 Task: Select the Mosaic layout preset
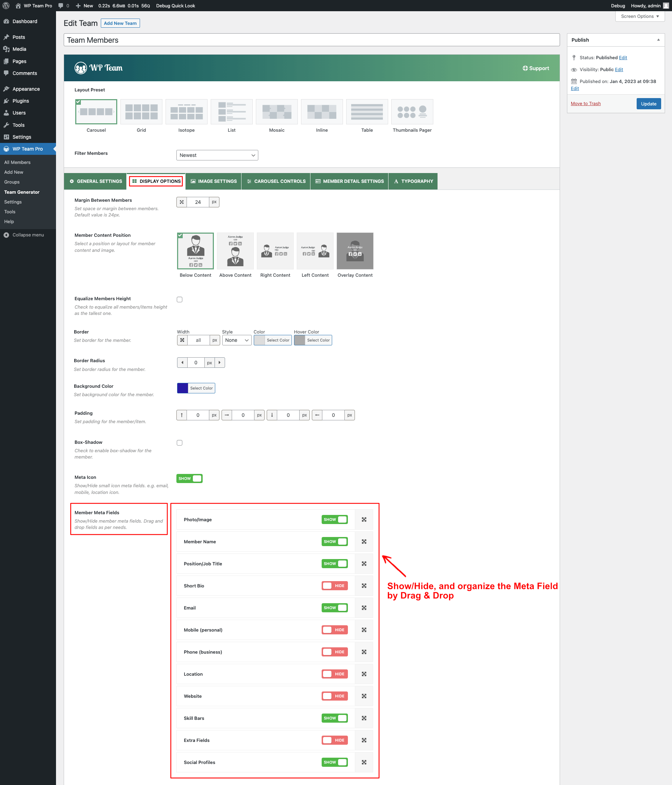click(276, 112)
